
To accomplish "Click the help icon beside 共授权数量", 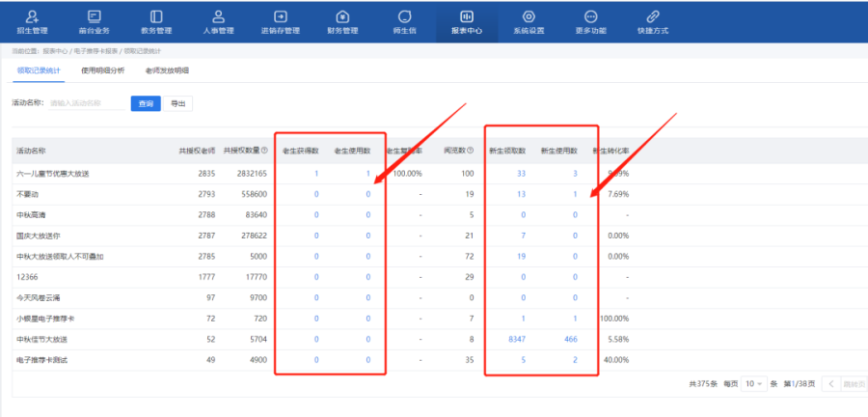I will tap(264, 152).
